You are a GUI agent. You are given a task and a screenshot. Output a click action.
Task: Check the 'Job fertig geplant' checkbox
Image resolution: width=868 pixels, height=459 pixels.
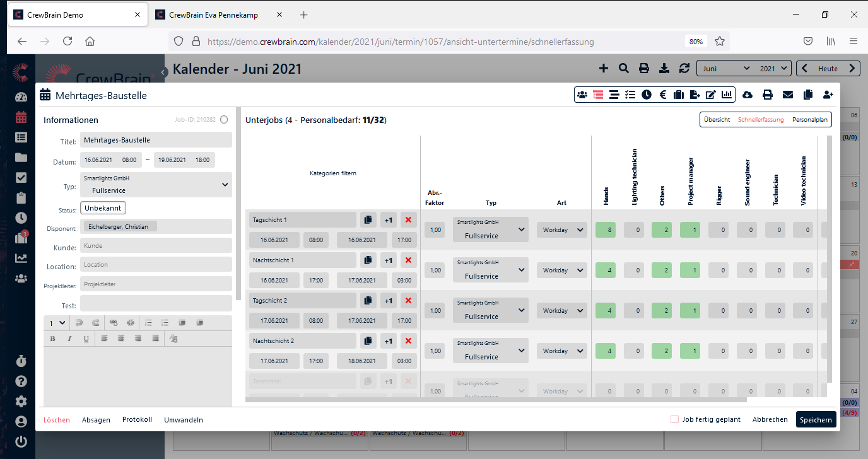click(674, 419)
